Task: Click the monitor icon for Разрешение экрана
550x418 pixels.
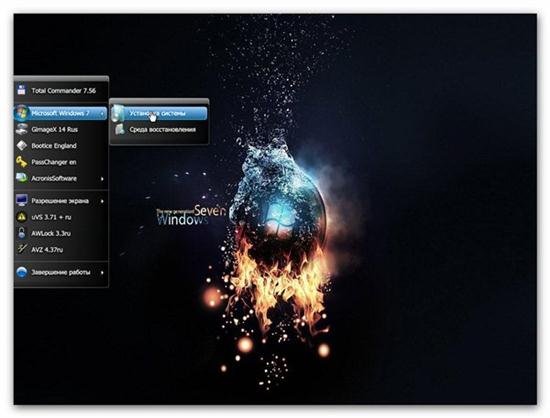Action: (x=22, y=201)
